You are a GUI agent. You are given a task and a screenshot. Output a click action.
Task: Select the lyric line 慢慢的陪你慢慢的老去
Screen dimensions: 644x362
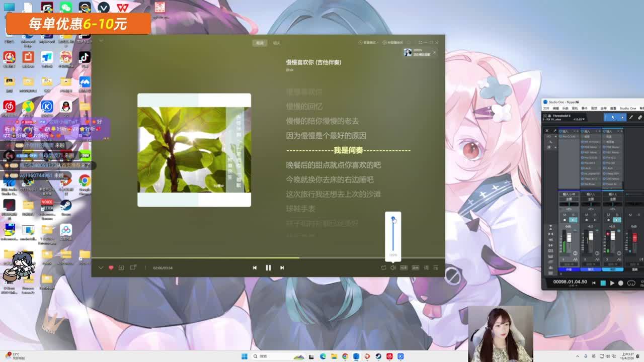click(x=323, y=121)
